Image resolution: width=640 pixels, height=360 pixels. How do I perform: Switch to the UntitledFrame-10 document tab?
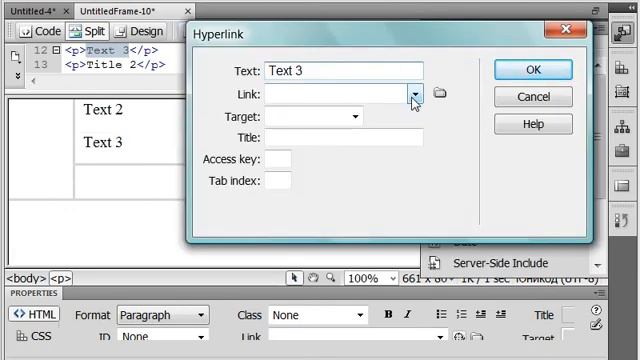118,11
